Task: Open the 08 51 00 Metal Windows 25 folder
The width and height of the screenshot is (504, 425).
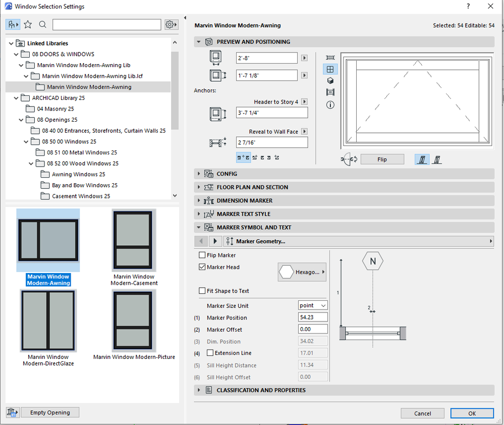Action: pyautogui.click(x=82, y=152)
